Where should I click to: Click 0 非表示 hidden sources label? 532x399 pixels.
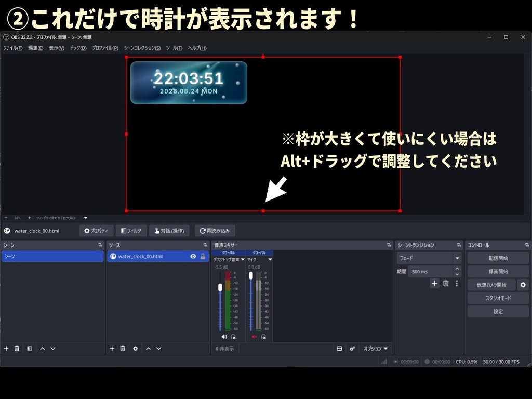(x=224, y=349)
